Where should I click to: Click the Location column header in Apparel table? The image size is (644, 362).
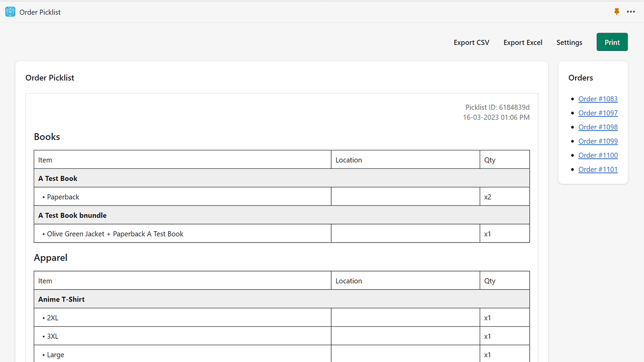click(349, 280)
